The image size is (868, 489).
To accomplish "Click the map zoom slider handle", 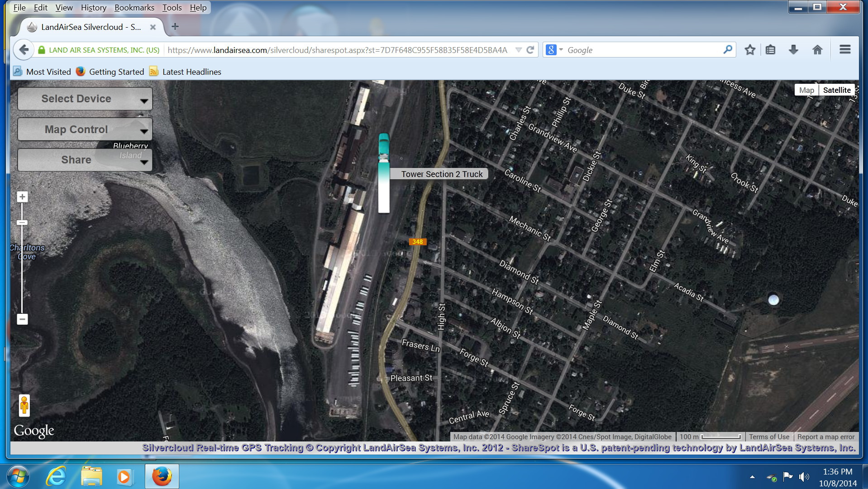I will (x=22, y=223).
